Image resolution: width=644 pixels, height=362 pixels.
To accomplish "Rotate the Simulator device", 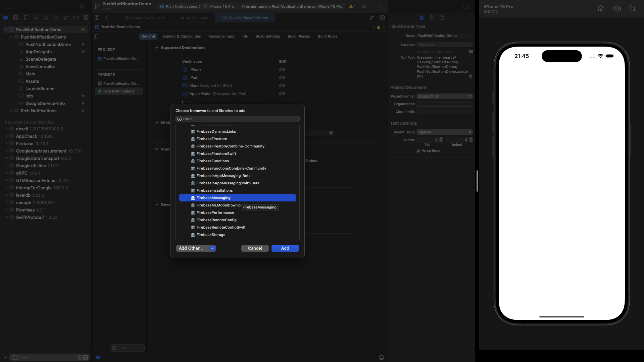I will coord(632,8).
